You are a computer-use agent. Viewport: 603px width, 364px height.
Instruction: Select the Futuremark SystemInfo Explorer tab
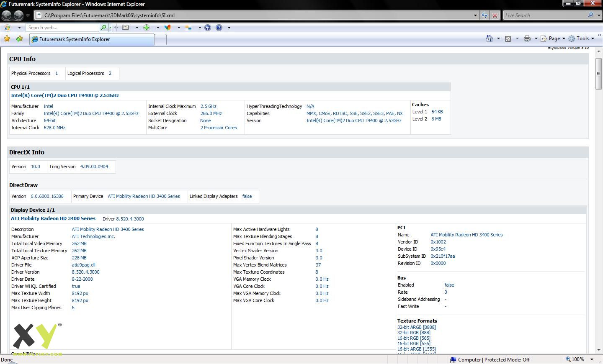[92, 39]
